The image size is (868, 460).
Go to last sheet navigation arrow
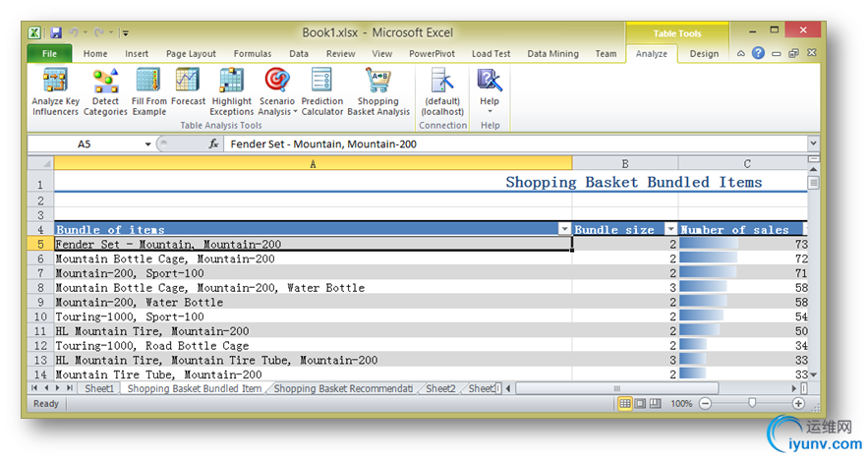tap(69, 388)
